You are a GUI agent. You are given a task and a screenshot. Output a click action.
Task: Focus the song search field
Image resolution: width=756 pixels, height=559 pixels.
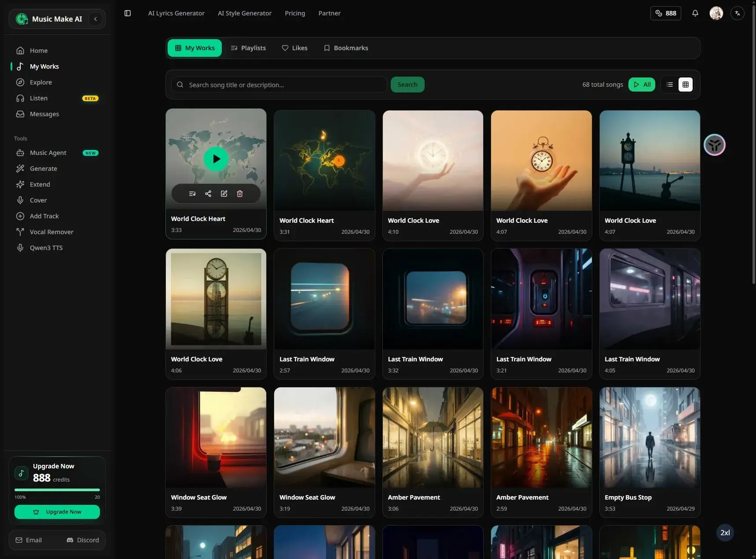coord(279,85)
